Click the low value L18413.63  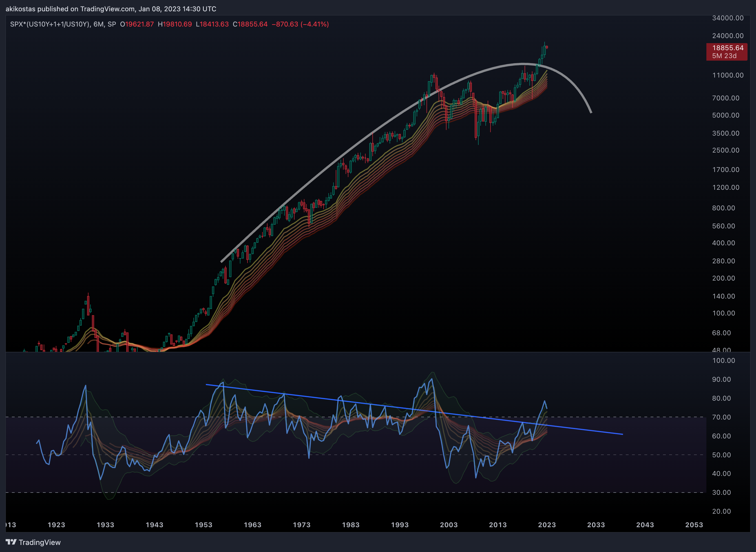click(x=212, y=24)
